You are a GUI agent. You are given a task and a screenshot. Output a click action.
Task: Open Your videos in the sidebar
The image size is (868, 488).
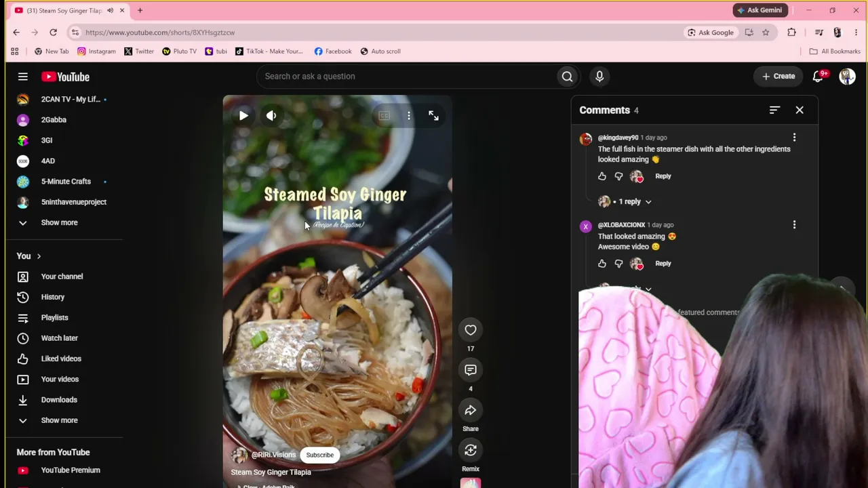click(x=60, y=379)
